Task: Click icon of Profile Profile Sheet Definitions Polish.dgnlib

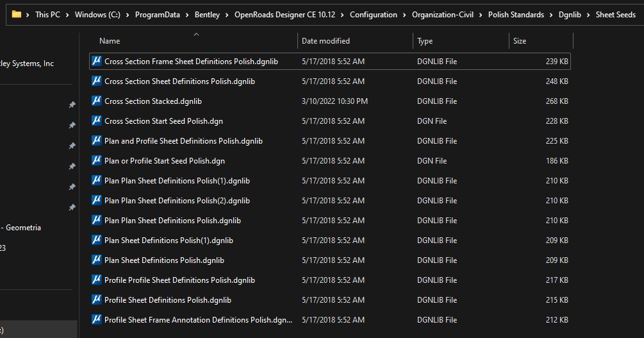Action: 97,280
